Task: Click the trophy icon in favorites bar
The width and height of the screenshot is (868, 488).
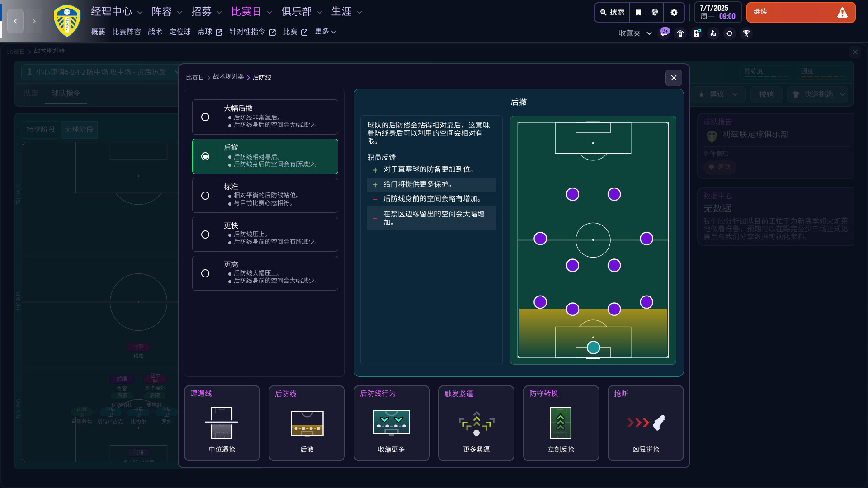Action: [746, 33]
